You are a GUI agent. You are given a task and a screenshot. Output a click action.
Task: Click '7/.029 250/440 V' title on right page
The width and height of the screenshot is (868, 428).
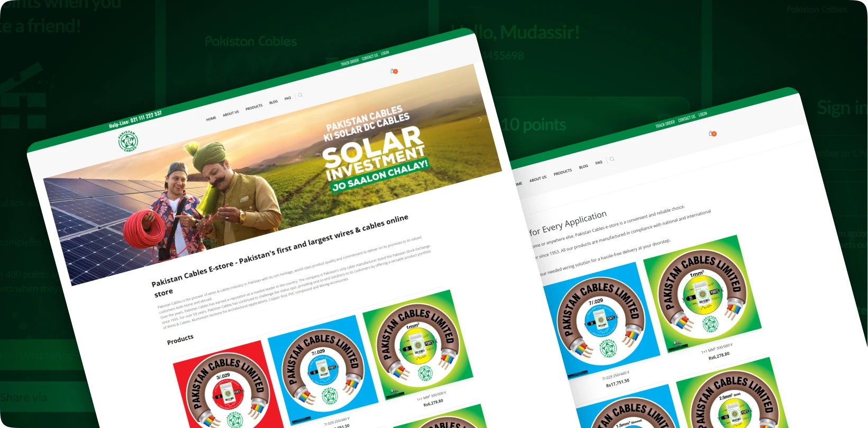pyautogui.click(x=615, y=376)
